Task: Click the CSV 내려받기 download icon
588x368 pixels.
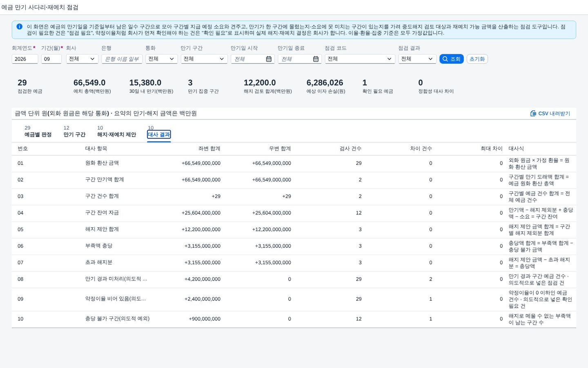Action: tap(533, 113)
